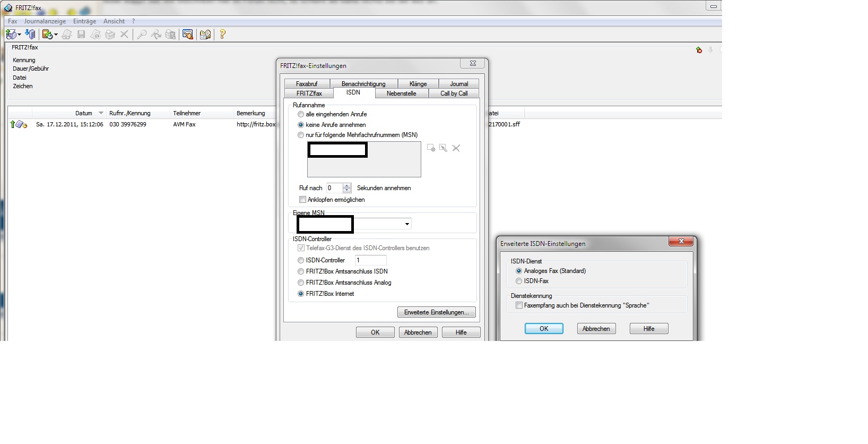Open the address book toolbar icon
868x444 pixels.
pyautogui.click(x=205, y=35)
